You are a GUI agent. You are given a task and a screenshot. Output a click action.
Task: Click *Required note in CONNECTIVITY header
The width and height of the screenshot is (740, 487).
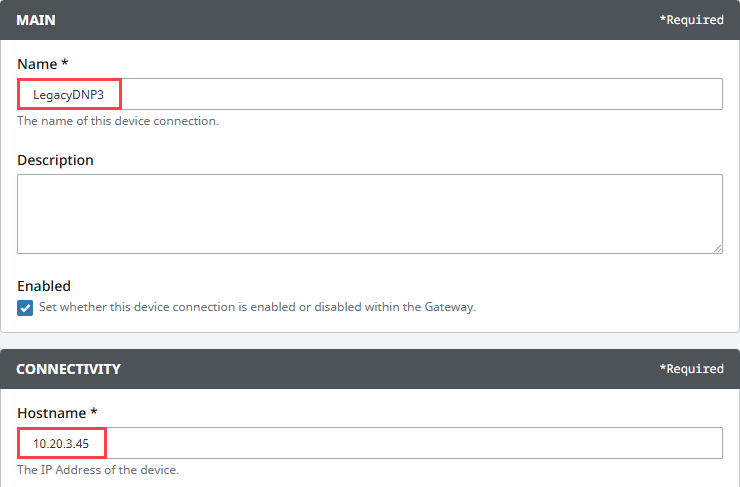coord(691,369)
